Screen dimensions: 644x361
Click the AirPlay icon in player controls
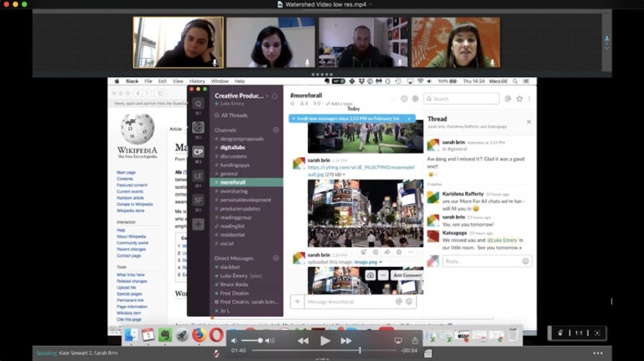click(397, 341)
